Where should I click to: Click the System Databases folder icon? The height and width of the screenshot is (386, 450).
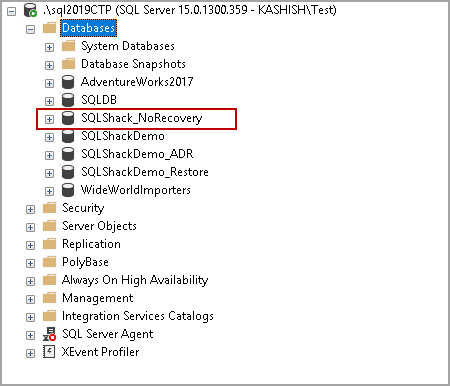click(68, 46)
